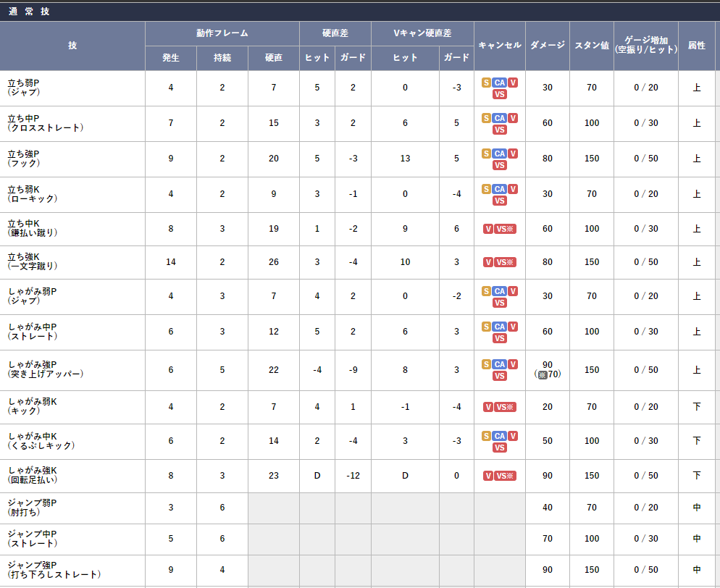Click the V badge in 立ち中K row
This screenshot has width=720, height=588.
pyautogui.click(x=487, y=229)
